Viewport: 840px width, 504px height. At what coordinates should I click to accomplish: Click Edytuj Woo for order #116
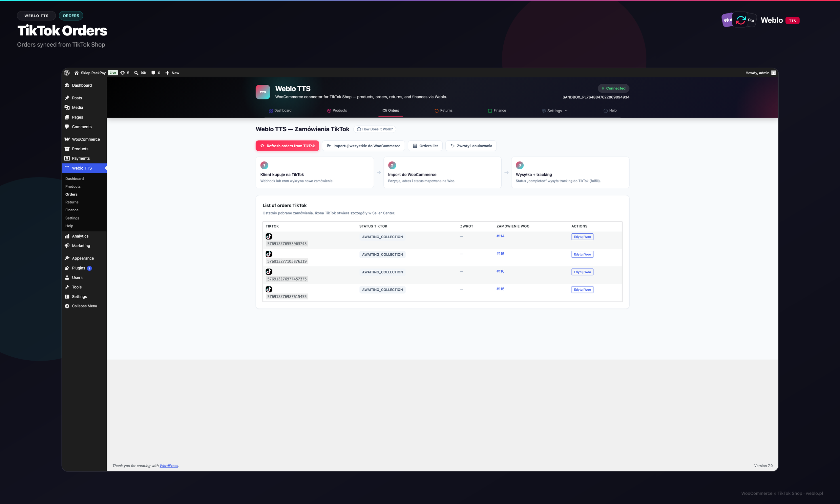pyautogui.click(x=582, y=272)
